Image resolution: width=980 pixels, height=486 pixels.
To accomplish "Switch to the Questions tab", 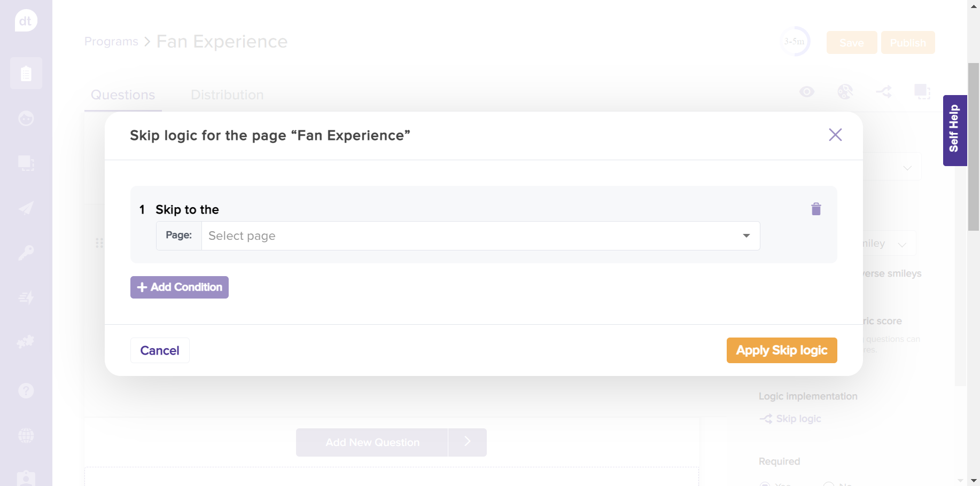I will tap(123, 95).
